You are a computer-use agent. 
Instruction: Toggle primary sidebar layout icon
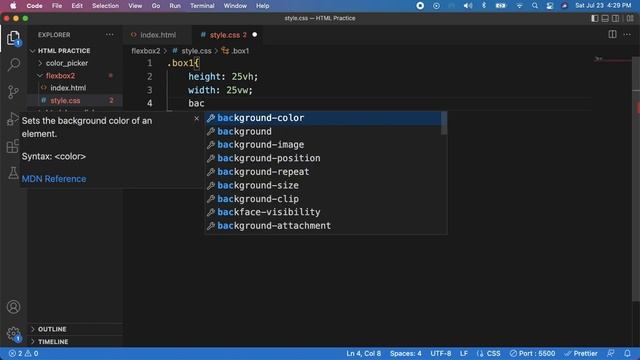pos(595,18)
